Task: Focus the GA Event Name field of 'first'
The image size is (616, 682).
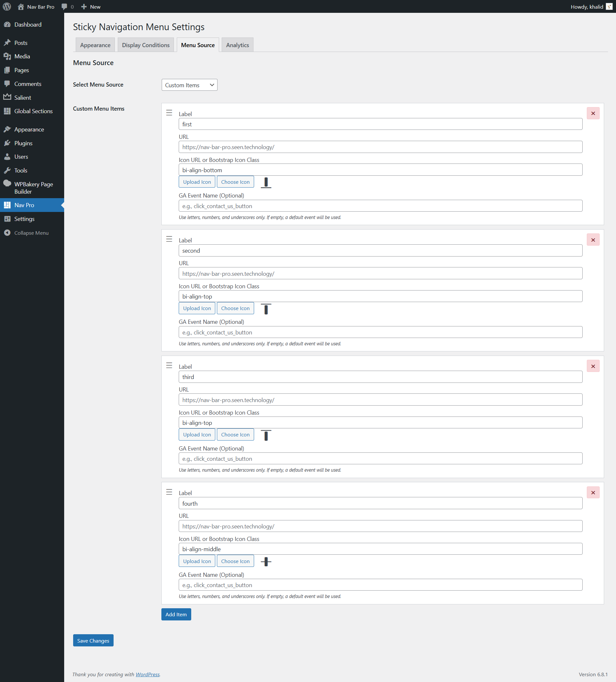Action: point(381,206)
